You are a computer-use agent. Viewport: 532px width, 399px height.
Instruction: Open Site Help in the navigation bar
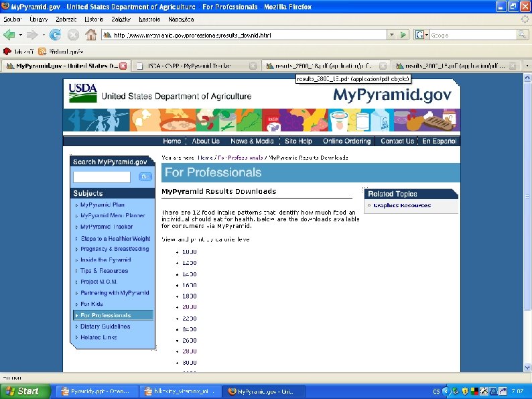[x=298, y=141]
